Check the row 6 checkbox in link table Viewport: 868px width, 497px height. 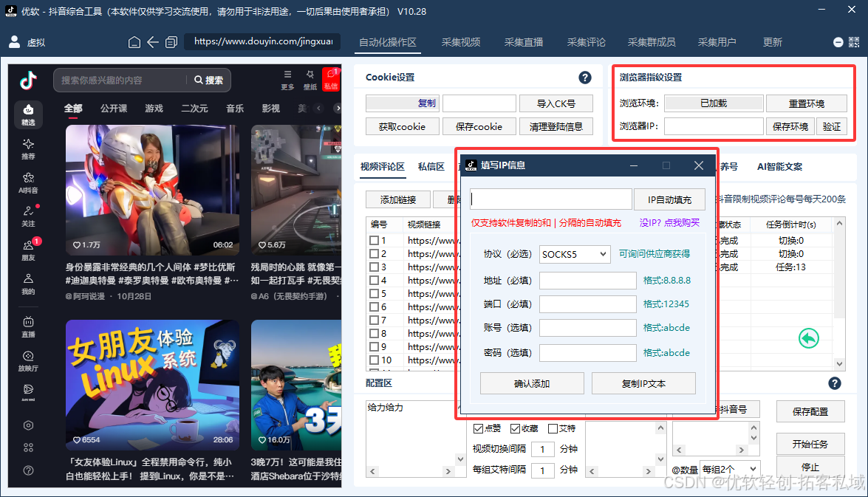pyautogui.click(x=375, y=306)
